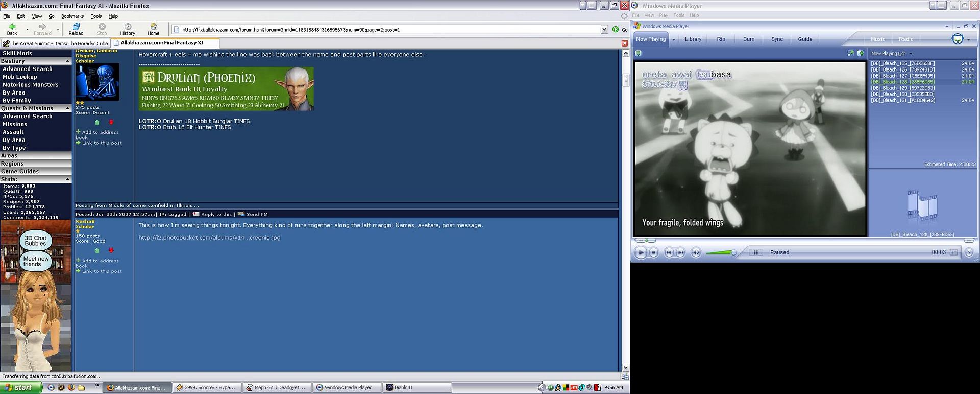This screenshot has height=394, width=980.
Task: Click Reply to this on MeshaB's post
Action: 216,214
